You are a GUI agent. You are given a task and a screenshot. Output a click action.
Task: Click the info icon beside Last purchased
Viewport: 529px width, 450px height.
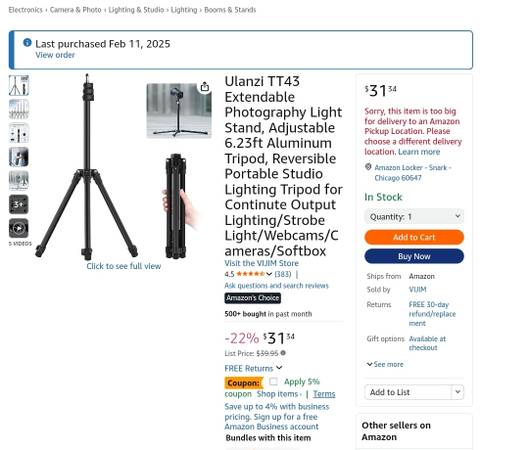27,43
